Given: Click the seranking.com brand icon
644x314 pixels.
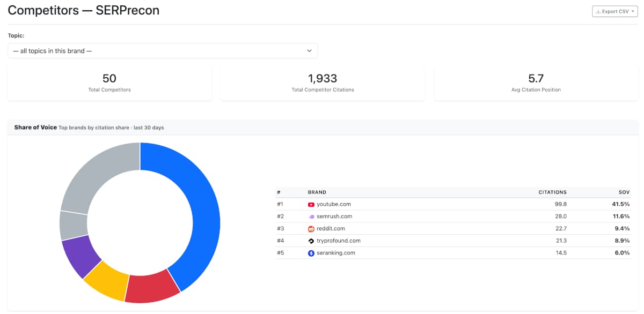Looking at the screenshot, I should coord(311,253).
